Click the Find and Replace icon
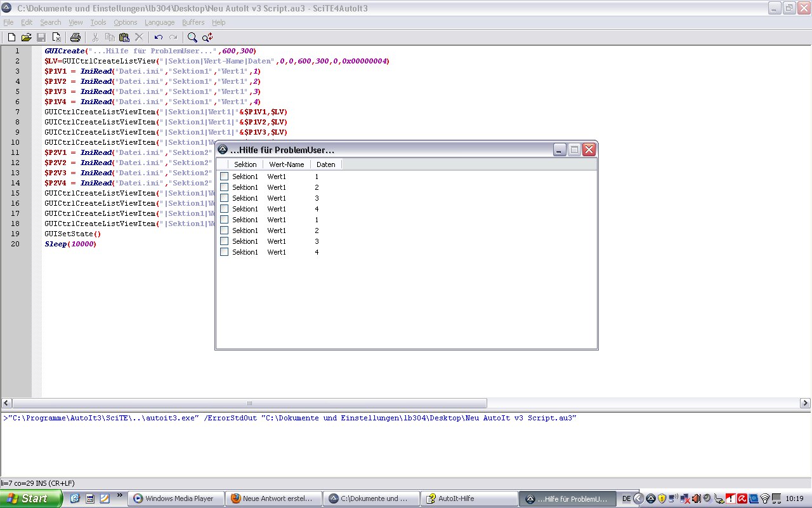Image resolution: width=812 pixels, height=508 pixels. coord(207,37)
